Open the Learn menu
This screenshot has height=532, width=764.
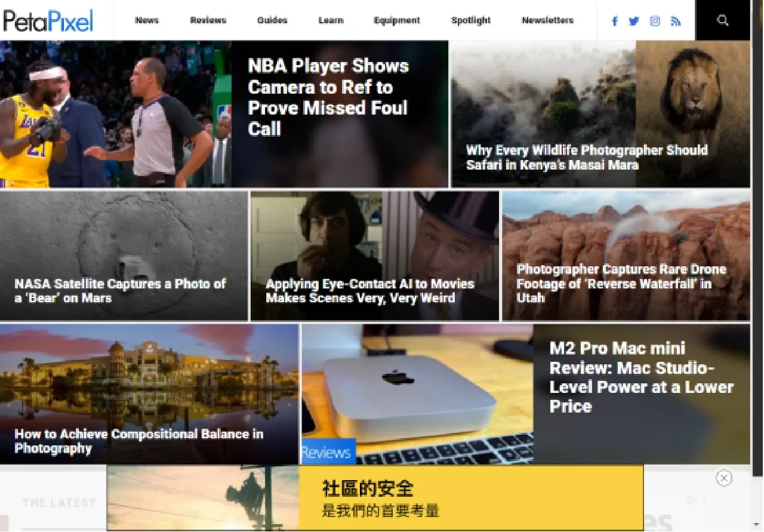[331, 20]
